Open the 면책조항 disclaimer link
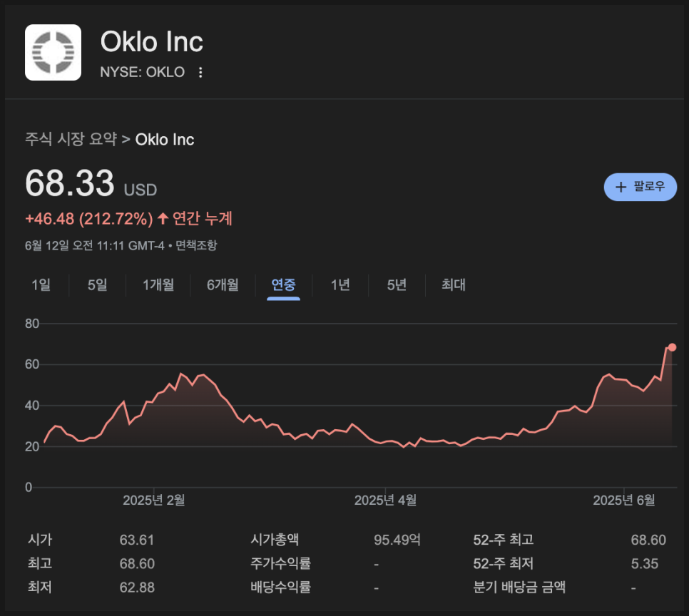 (x=196, y=245)
